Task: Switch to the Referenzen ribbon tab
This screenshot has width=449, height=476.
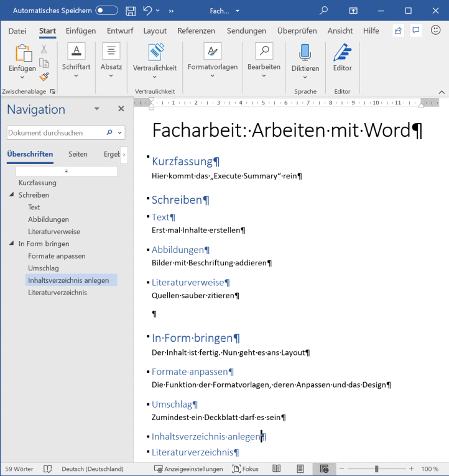Action: tap(197, 31)
